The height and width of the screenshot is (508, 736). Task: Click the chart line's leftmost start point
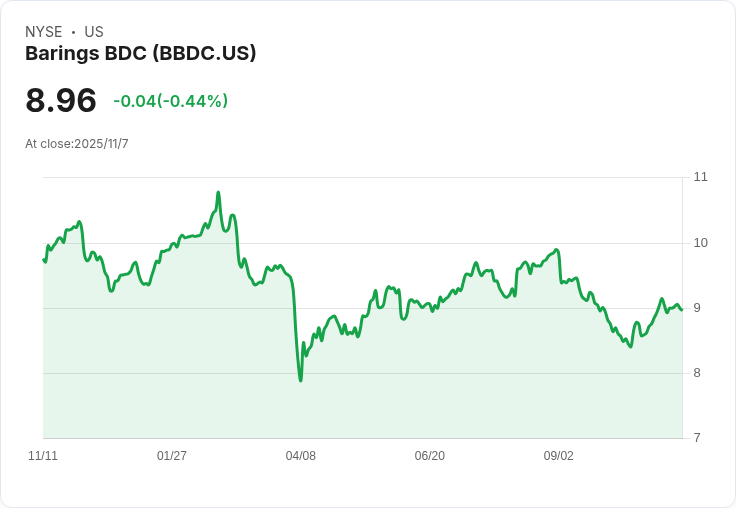click(x=44, y=260)
